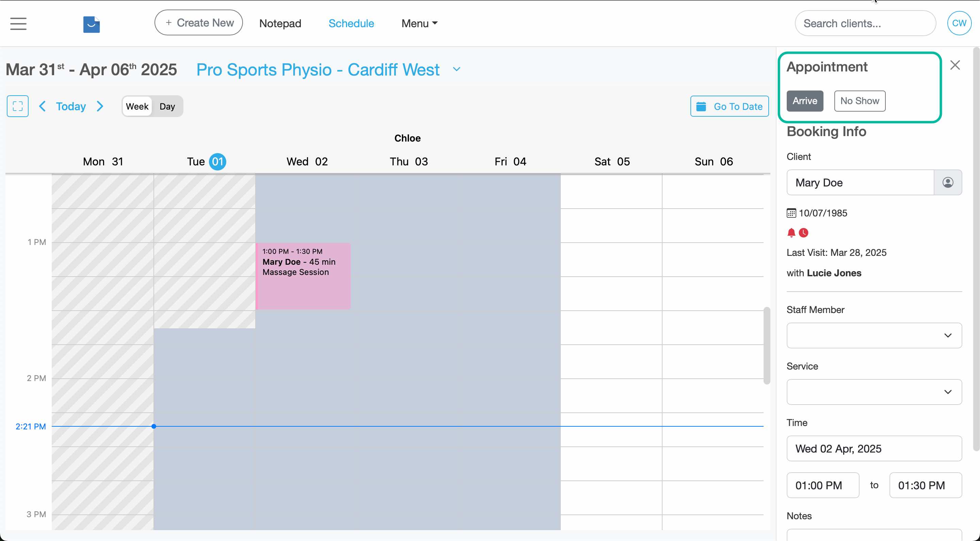Open the Menu dropdown

419,23
